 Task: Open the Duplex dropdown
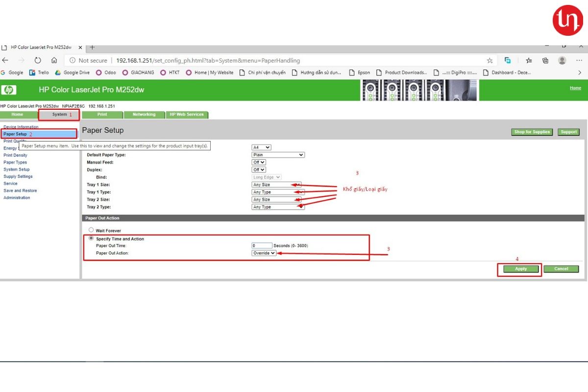pyautogui.click(x=259, y=170)
